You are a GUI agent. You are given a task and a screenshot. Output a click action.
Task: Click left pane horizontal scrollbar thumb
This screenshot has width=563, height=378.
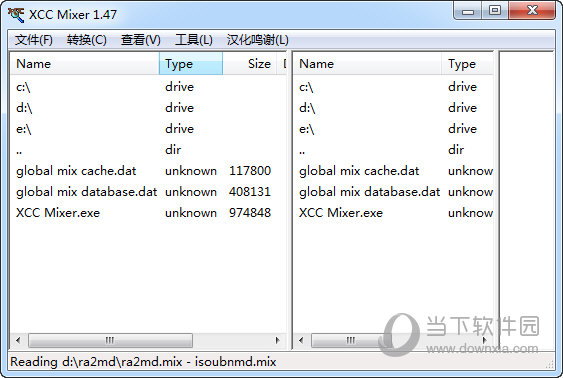point(110,340)
